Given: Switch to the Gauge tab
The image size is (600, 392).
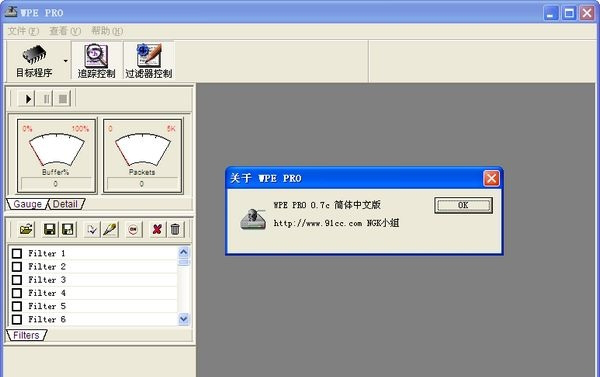Looking at the screenshot, I should pos(27,204).
